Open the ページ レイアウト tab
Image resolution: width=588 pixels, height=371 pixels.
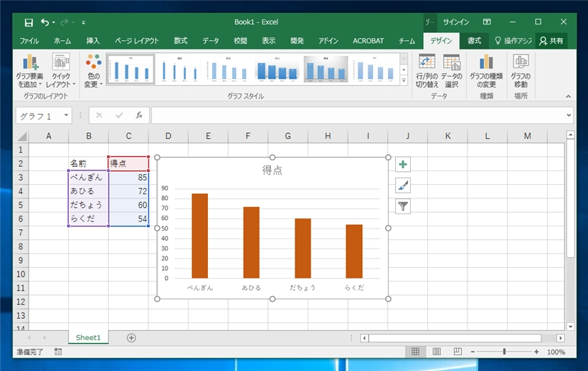[x=136, y=41]
